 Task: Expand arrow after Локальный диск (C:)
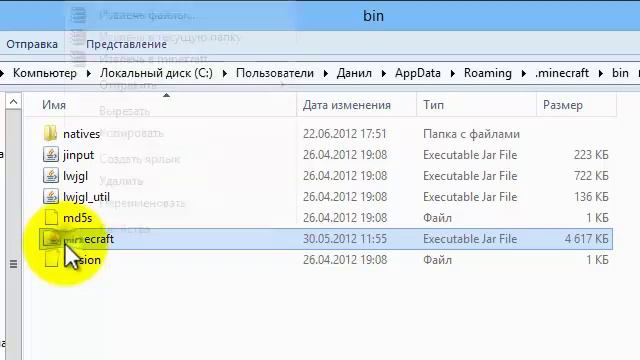[224, 73]
